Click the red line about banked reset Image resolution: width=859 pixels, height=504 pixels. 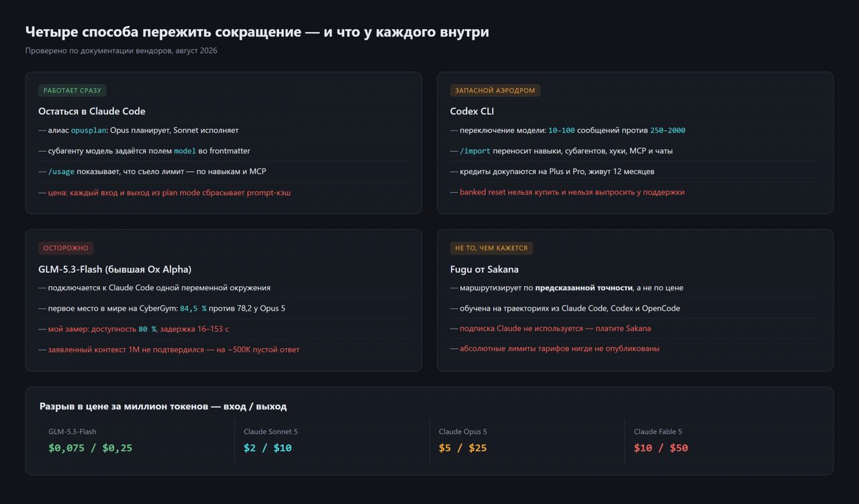567,192
